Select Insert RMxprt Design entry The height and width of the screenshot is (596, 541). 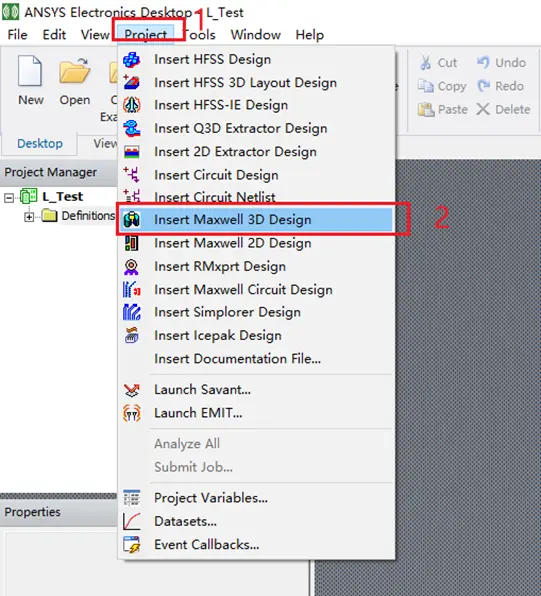coord(255,266)
